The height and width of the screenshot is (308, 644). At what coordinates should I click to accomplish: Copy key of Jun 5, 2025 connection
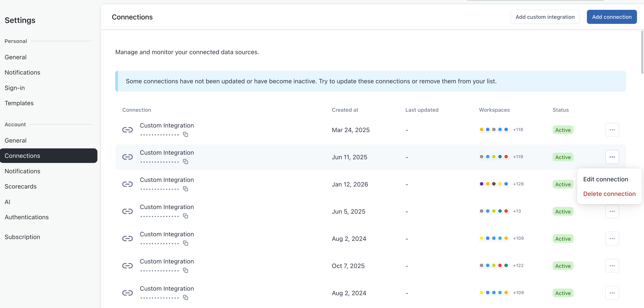(185, 216)
